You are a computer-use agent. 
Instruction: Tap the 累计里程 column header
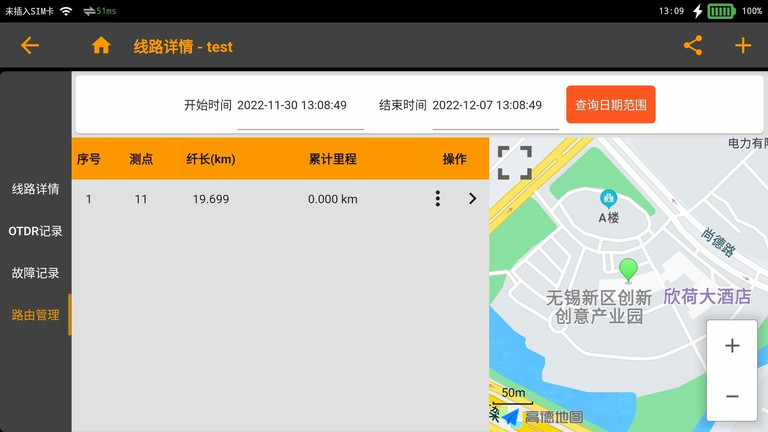[x=333, y=159]
